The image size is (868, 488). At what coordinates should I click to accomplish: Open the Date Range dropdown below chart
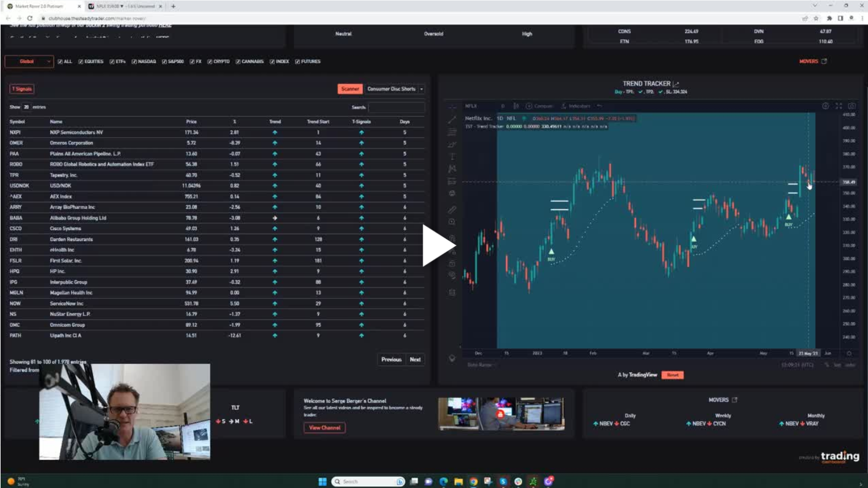coord(481,365)
